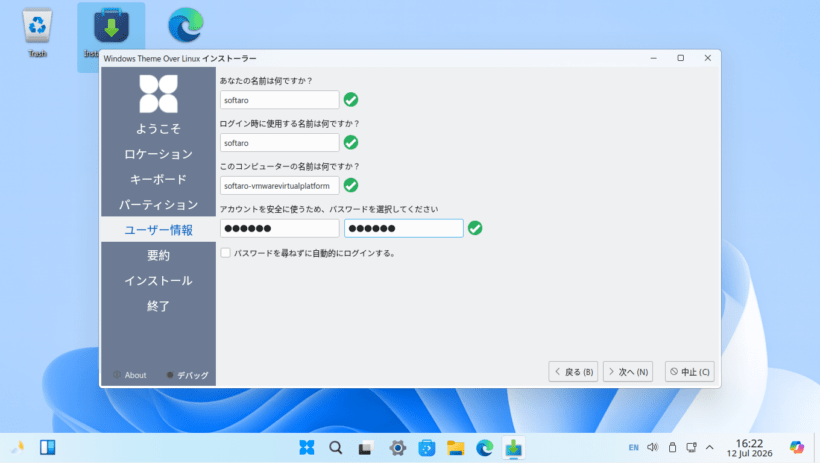Click the computer name input field
The image size is (820, 463).
[280, 186]
